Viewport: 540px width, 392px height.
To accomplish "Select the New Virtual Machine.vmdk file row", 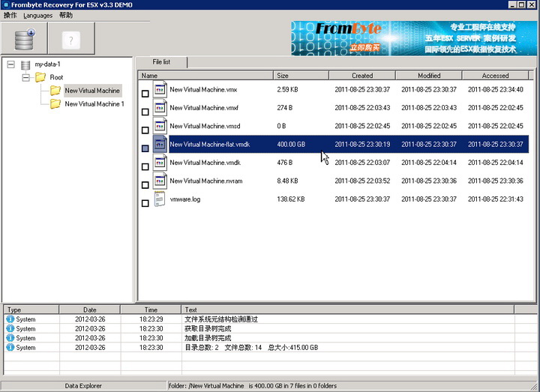I will [x=333, y=163].
